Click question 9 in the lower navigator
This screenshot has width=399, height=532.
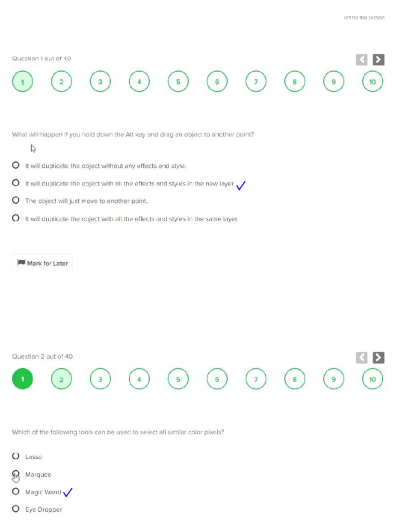click(334, 379)
